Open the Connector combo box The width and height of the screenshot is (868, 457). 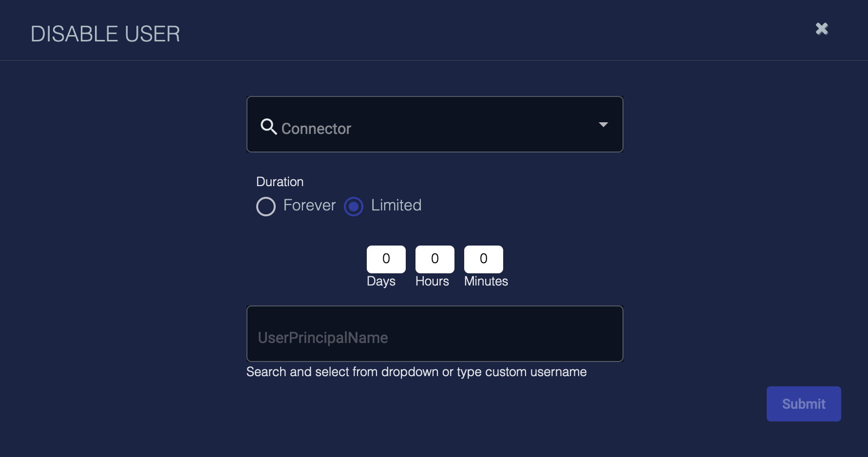pyautogui.click(x=429, y=125)
